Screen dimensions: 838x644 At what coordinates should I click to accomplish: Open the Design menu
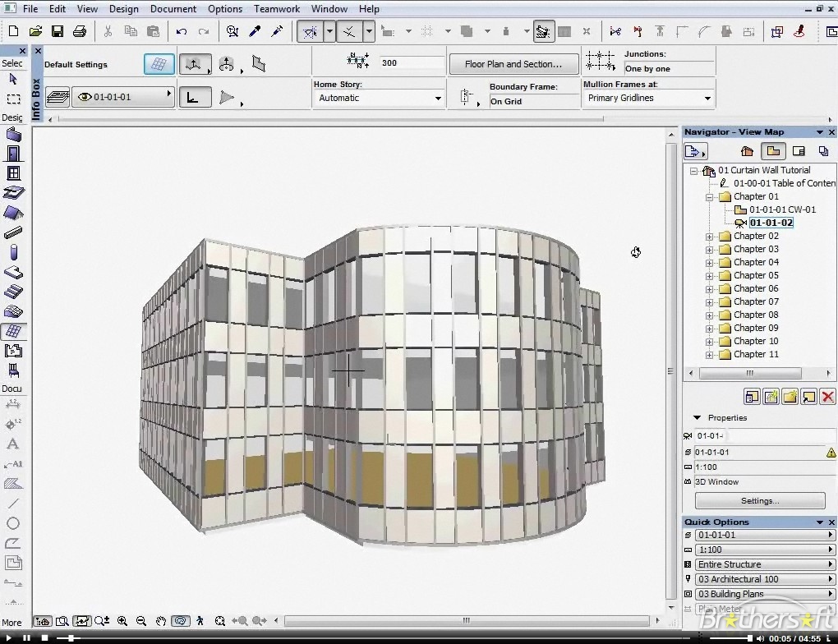tap(123, 9)
